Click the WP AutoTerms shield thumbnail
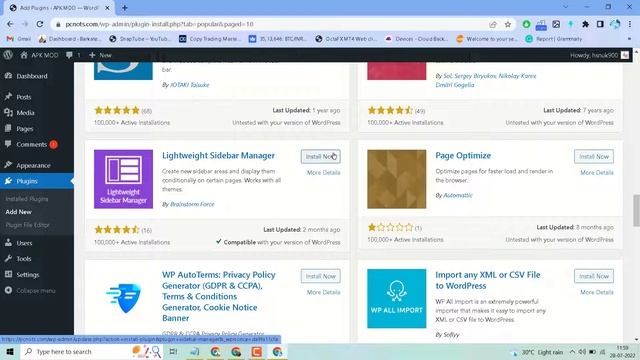This screenshot has height=360, width=640. (x=123, y=298)
